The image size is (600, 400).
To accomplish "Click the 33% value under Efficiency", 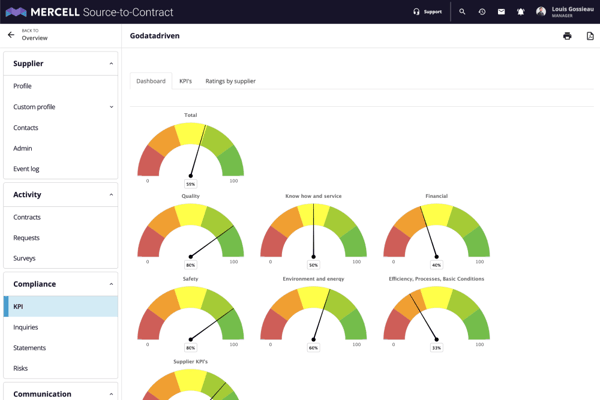I will click(x=436, y=348).
